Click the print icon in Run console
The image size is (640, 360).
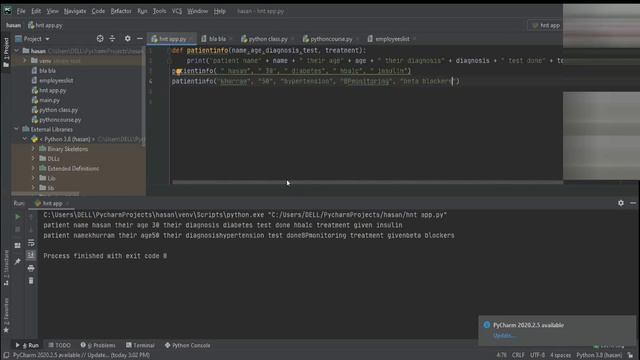point(31,268)
